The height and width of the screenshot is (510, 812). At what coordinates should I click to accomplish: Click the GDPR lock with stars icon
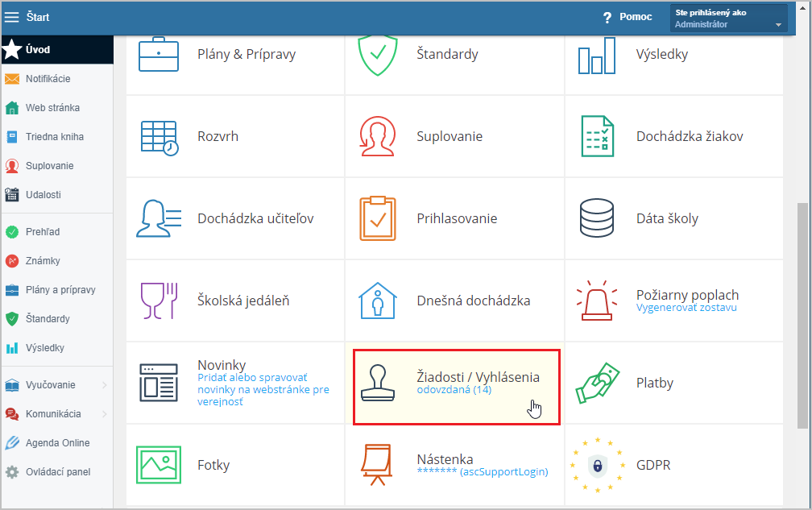point(597,465)
